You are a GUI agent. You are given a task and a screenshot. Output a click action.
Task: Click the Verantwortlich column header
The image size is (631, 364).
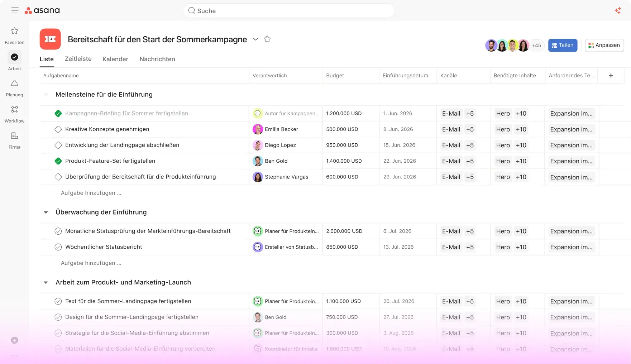point(286,76)
